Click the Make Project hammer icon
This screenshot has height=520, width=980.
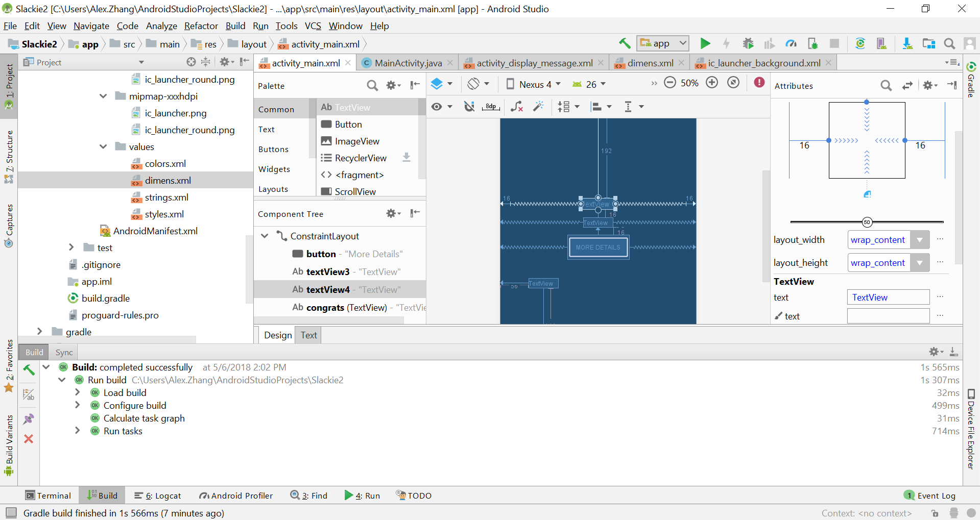click(624, 44)
